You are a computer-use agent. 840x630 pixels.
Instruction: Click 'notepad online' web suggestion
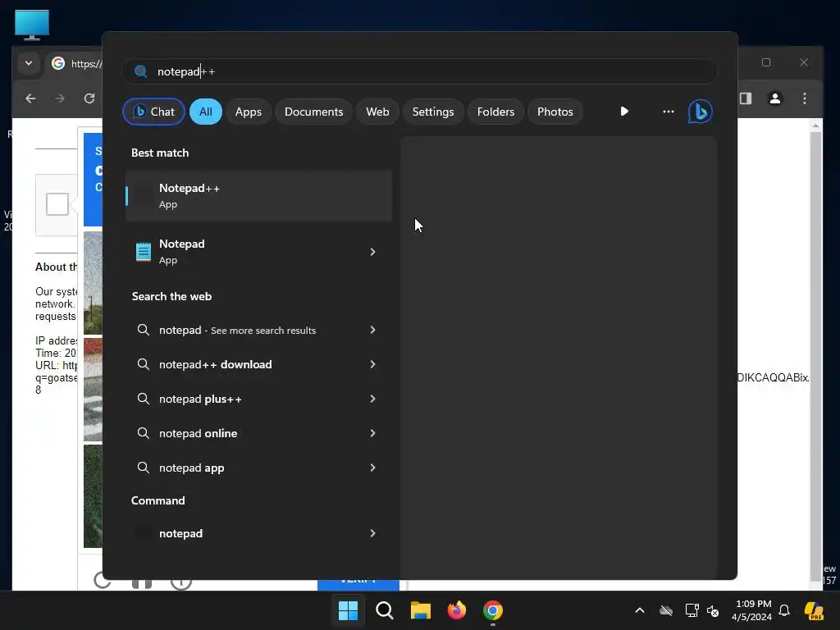(259, 433)
